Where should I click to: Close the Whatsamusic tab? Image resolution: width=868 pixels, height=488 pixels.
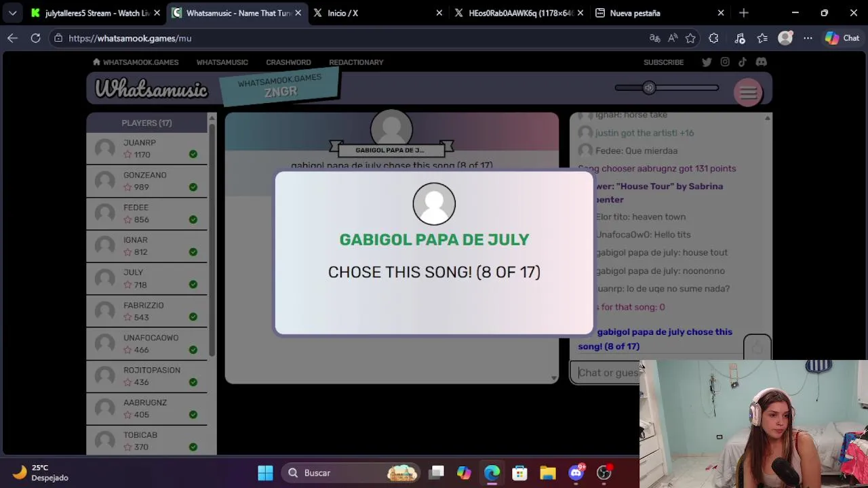point(298,13)
